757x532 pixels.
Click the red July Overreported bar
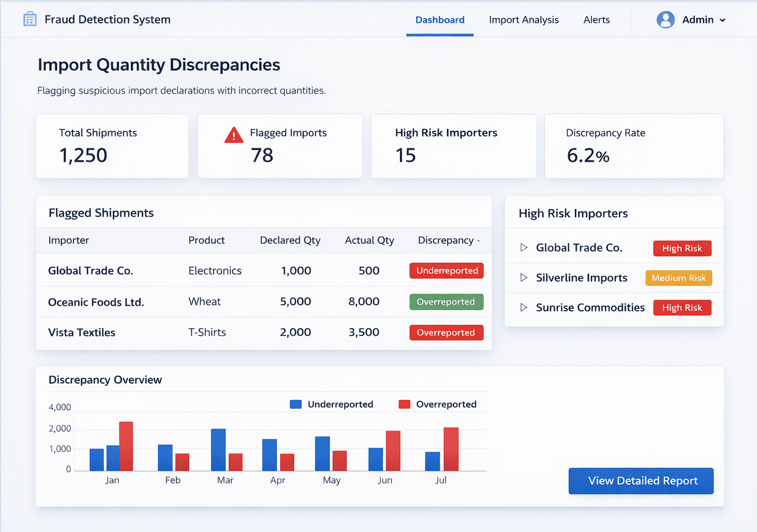click(451, 449)
